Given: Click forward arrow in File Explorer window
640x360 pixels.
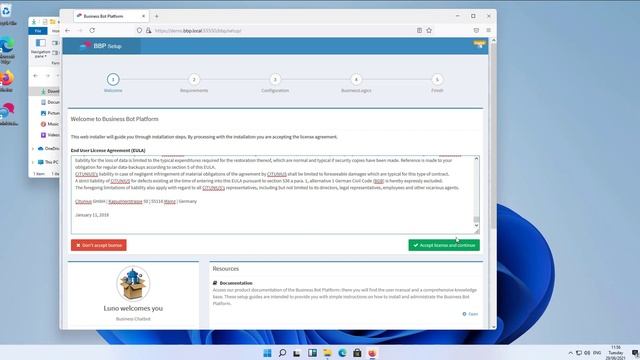Looking at the screenshot, I should click(47, 76).
